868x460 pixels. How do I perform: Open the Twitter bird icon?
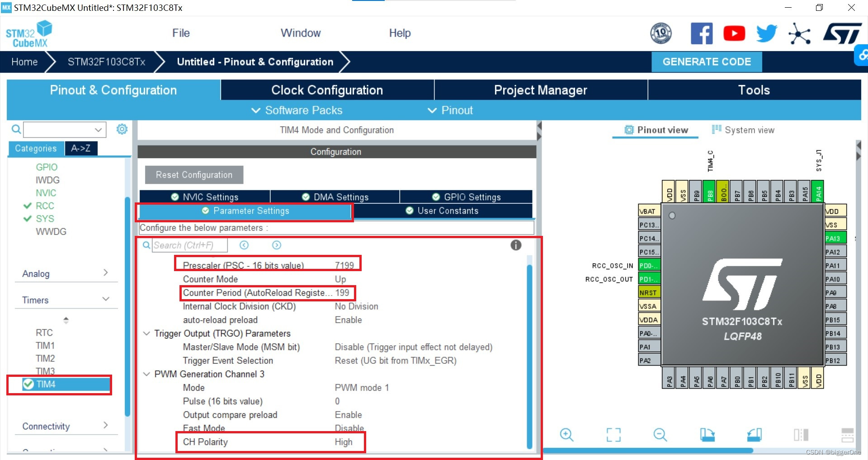767,33
